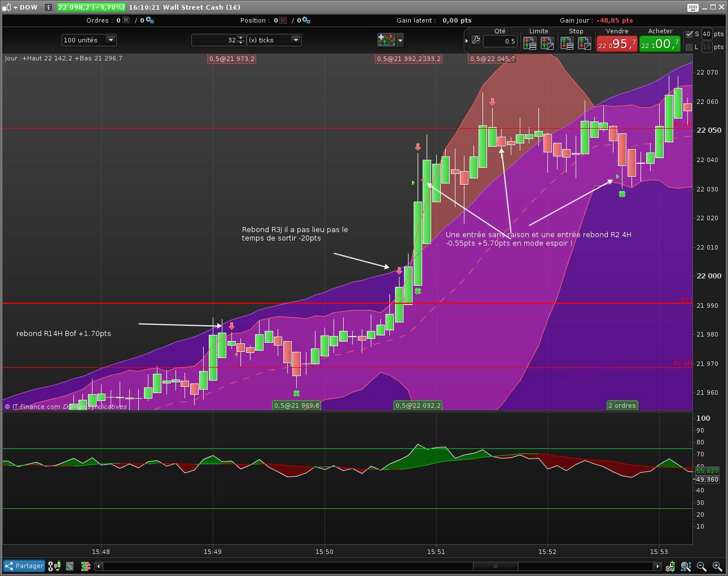Screen dimensions: 728x576
Task: Click the 15:51 time axis label
Action: coord(436,552)
